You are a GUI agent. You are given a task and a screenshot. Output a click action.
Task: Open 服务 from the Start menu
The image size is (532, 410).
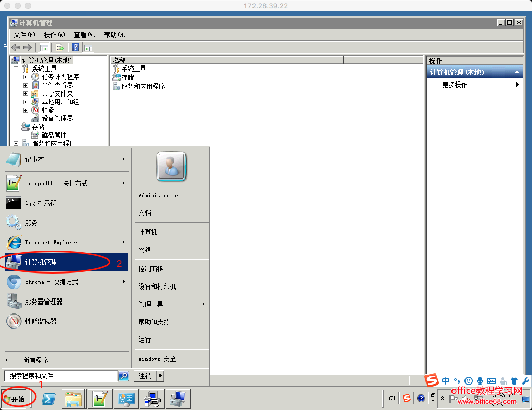point(67,223)
